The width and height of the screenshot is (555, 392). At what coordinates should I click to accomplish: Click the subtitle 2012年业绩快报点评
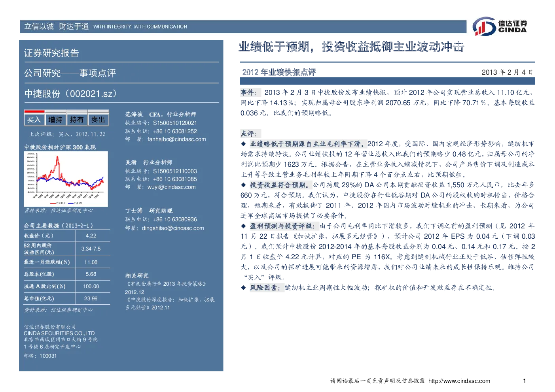(x=279, y=72)
